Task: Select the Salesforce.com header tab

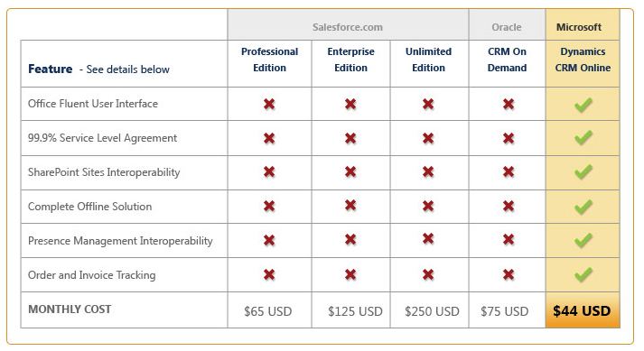Action: [x=348, y=25]
